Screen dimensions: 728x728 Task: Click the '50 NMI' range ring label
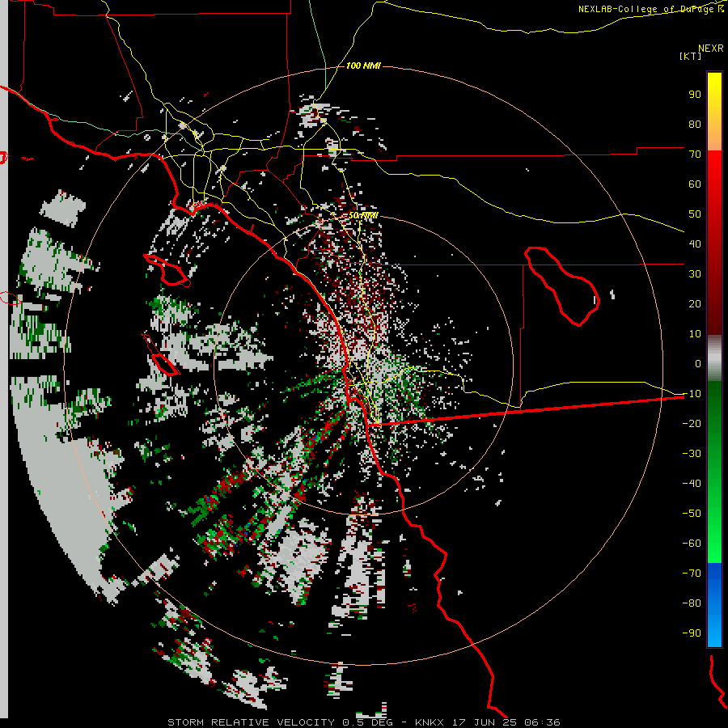[363, 215]
